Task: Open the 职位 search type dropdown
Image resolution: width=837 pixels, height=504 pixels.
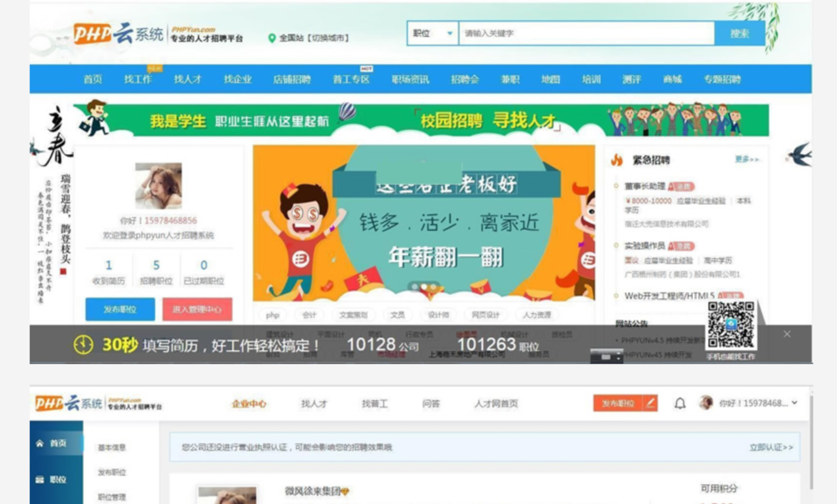Action: tap(432, 33)
